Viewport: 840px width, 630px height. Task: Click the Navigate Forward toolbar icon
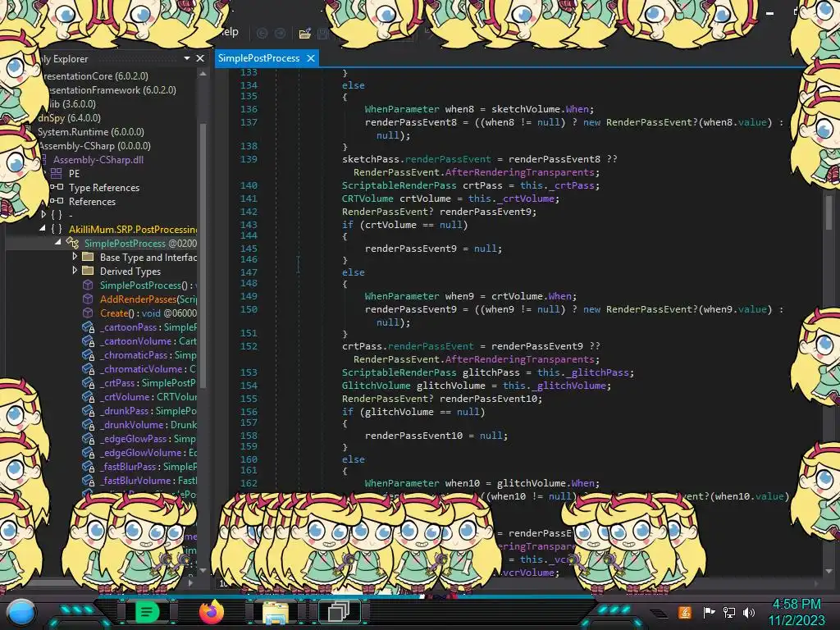[280, 33]
